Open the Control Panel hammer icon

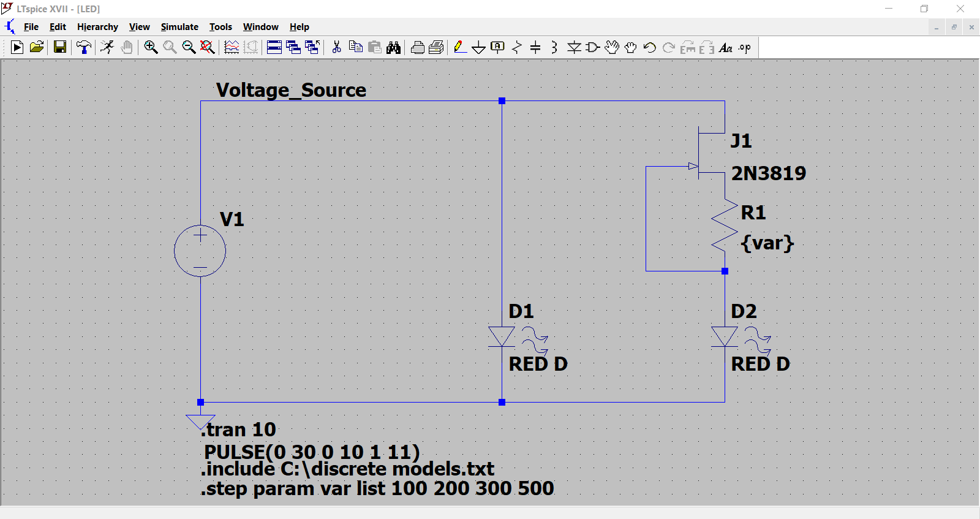(x=84, y=47)
